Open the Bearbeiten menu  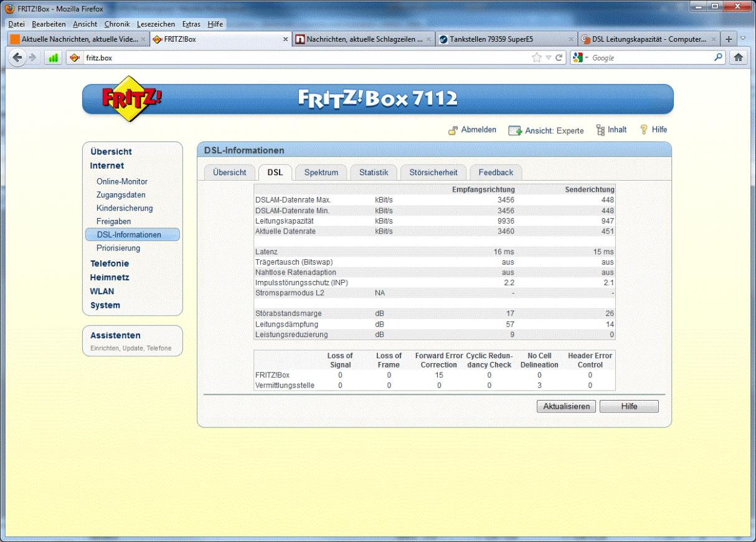(x=49, y=24)
